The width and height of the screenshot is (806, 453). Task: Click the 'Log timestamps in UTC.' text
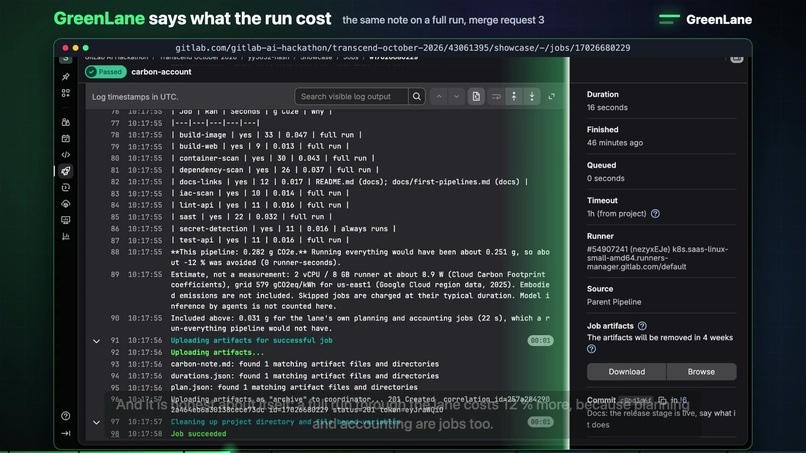click(x=135, y=97)
